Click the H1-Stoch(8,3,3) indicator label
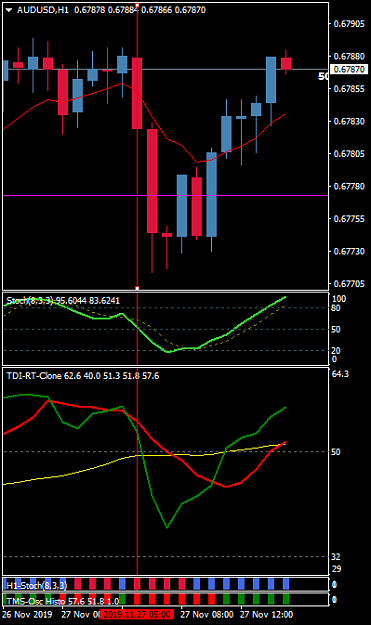 tap(36, 585)
